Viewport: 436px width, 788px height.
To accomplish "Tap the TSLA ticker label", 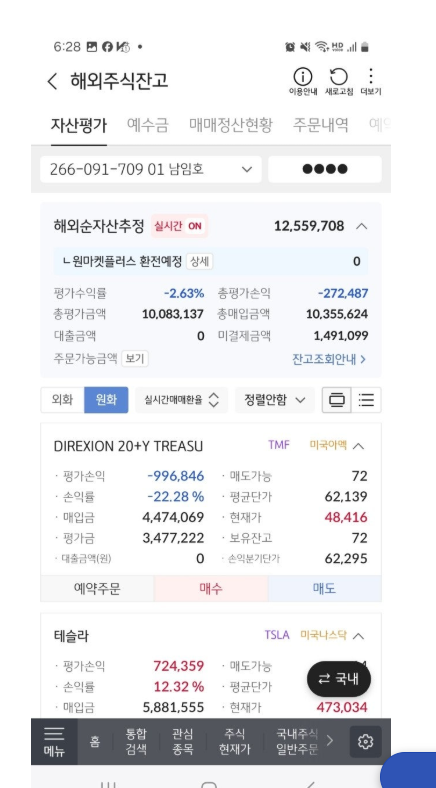I will (277, 635).
